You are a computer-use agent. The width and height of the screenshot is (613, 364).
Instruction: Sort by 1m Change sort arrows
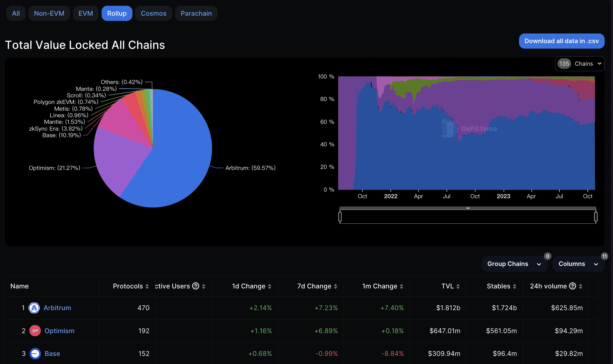[x=402, y=287]
